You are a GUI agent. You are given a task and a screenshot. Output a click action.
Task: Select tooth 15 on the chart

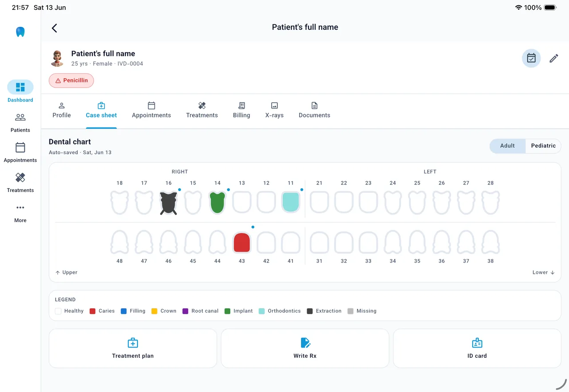coord(193,203)
